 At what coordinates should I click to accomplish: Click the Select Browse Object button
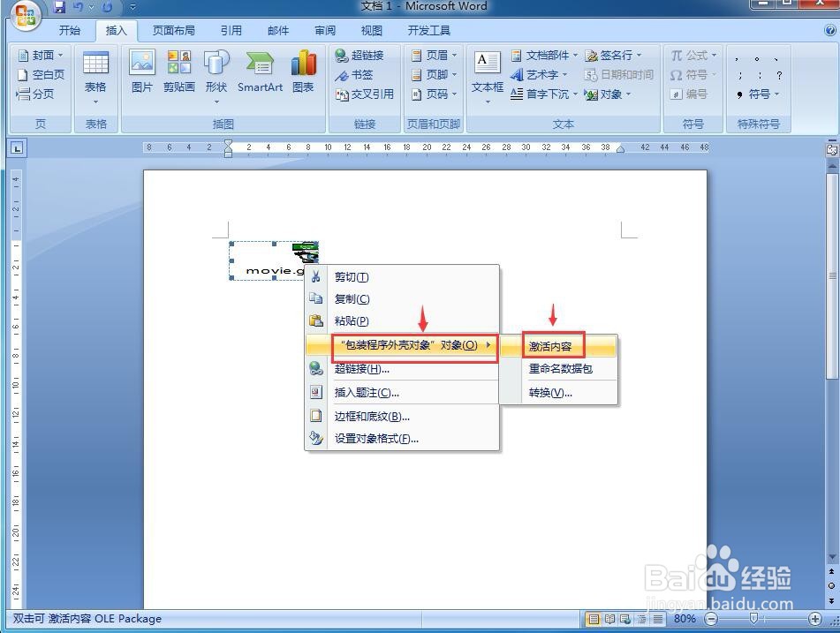pos(831,585)
